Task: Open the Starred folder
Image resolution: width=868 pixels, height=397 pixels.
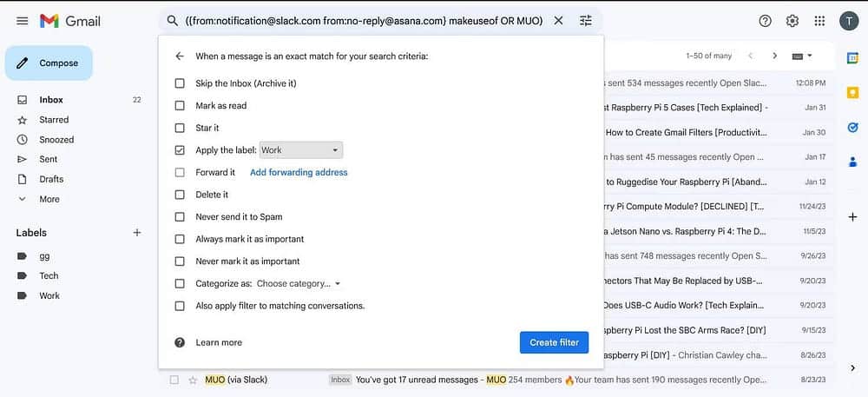Action: pos(54,120)
